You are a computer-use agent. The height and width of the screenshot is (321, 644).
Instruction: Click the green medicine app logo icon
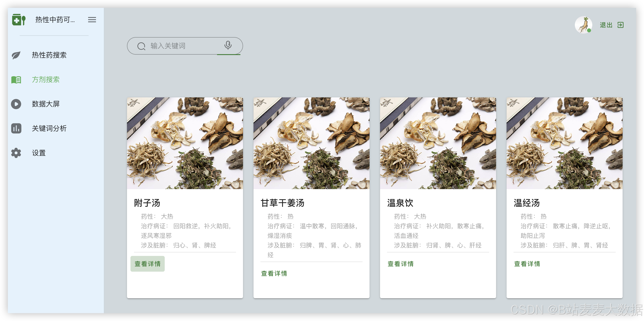(x=19, y=19)
